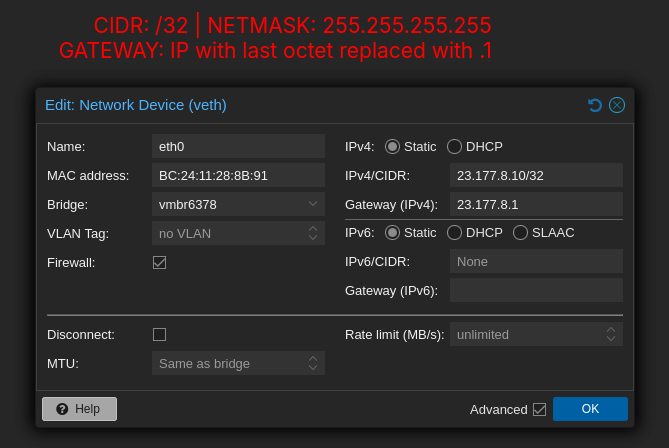Select IPv6 DHCP radio button
Image resolution: width=669 pixels, height=448 pixels.
[454, 233]
